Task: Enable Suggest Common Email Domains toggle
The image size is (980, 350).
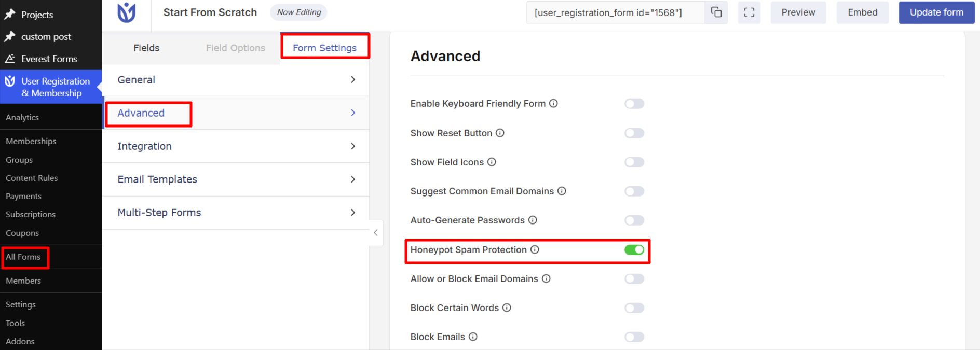Action: [x=634, y=191]
